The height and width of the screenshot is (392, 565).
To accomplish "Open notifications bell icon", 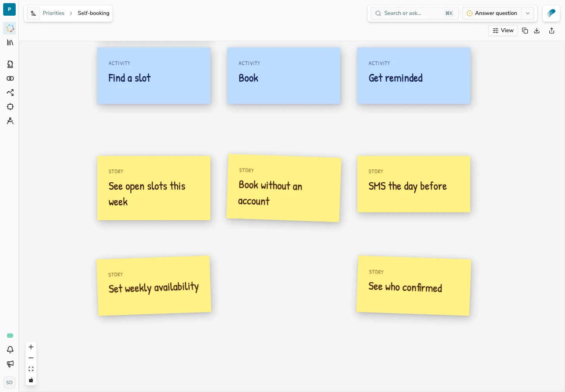I will pyautogui.click(x=10, y=350).
